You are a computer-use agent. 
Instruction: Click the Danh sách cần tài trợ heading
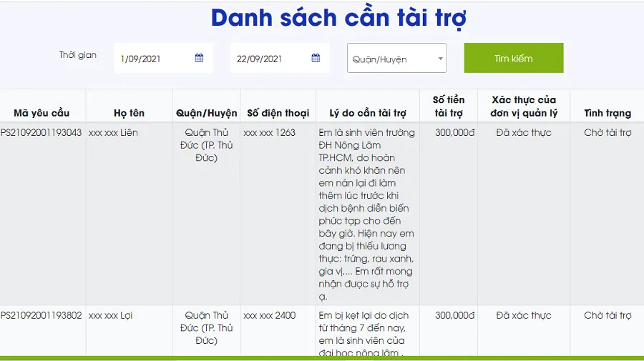tap(338, 18)
